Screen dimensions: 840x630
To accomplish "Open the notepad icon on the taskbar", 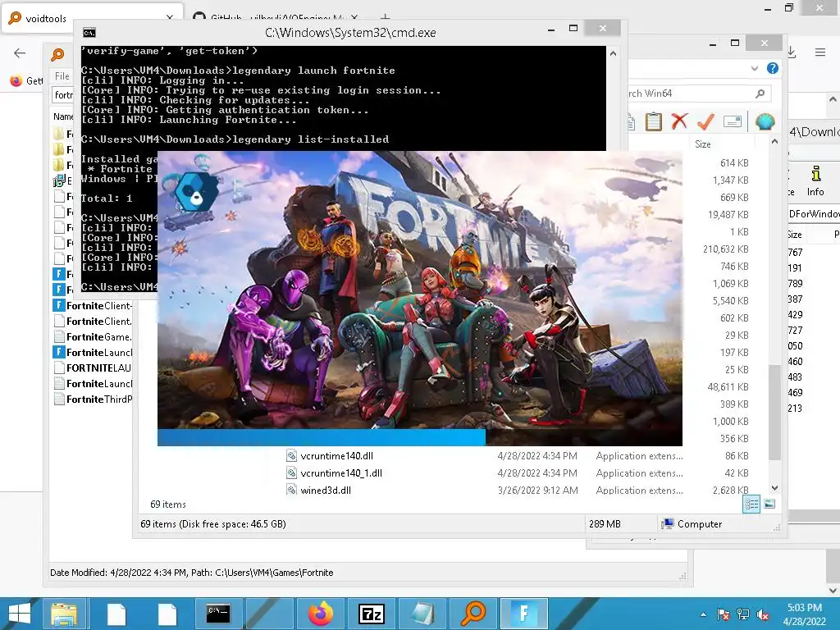I will tap(422, 614).
